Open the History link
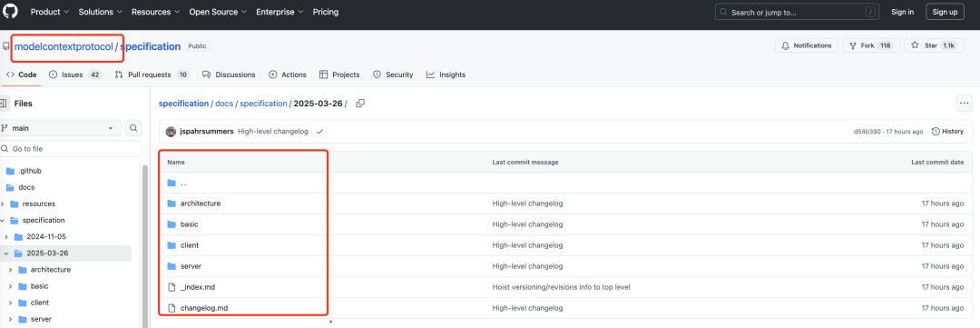This screenshot has width=980, height=328. click(947, 132)
